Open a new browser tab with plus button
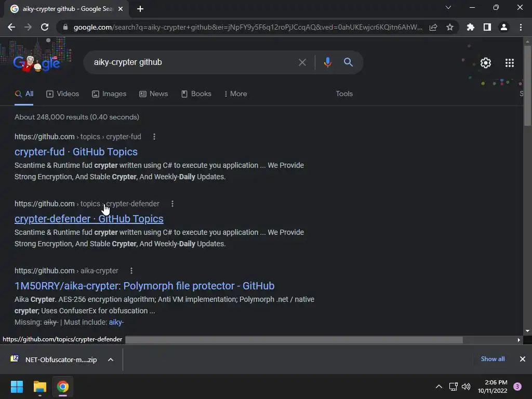 point(140,9)
